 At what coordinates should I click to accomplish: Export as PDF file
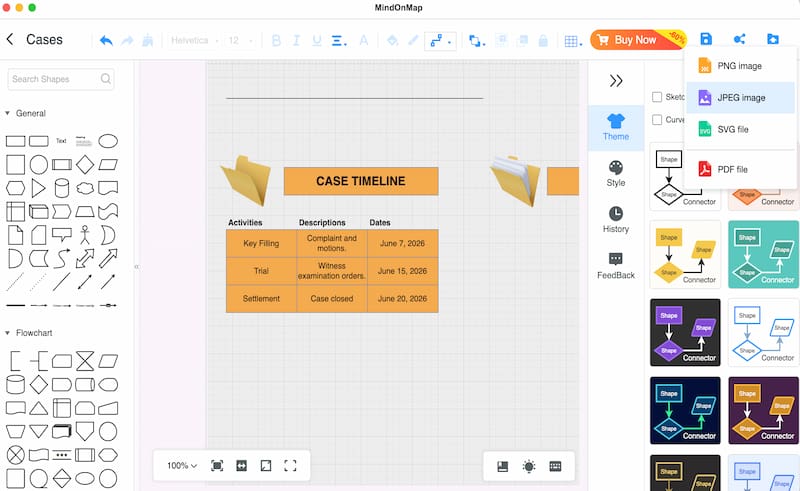click(x=740, y=169)
